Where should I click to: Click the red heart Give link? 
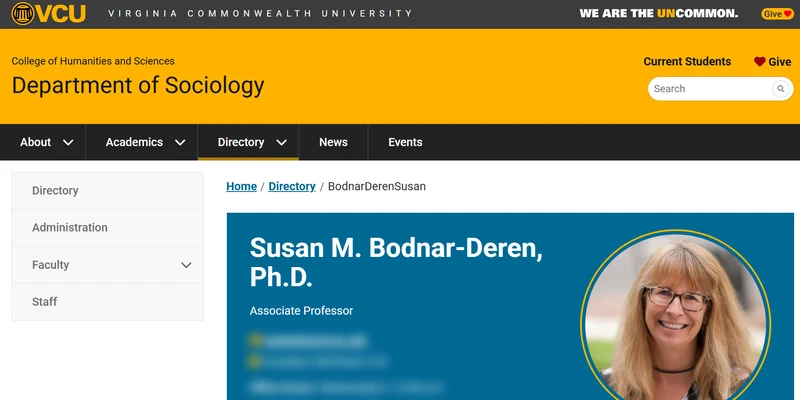click(772, 62)
